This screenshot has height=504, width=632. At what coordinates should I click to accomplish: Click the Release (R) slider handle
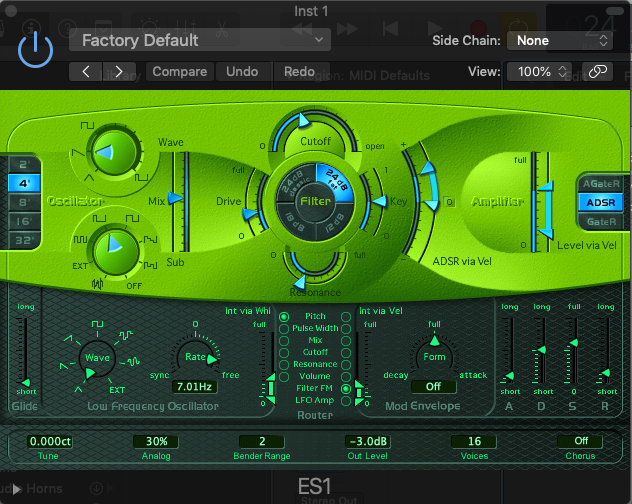[x=605, y=373]
